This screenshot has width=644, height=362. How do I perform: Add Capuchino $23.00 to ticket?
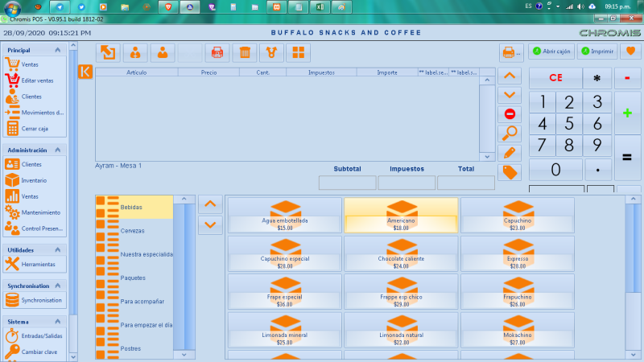(x=518, y=216)
